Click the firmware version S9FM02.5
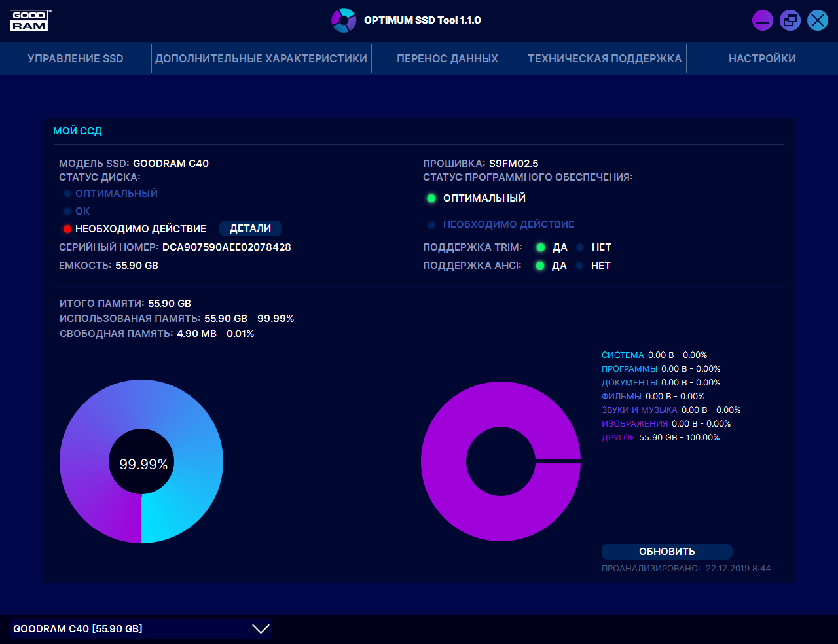The width and height of the screenshot is (838, 644). tap(514, 164)
